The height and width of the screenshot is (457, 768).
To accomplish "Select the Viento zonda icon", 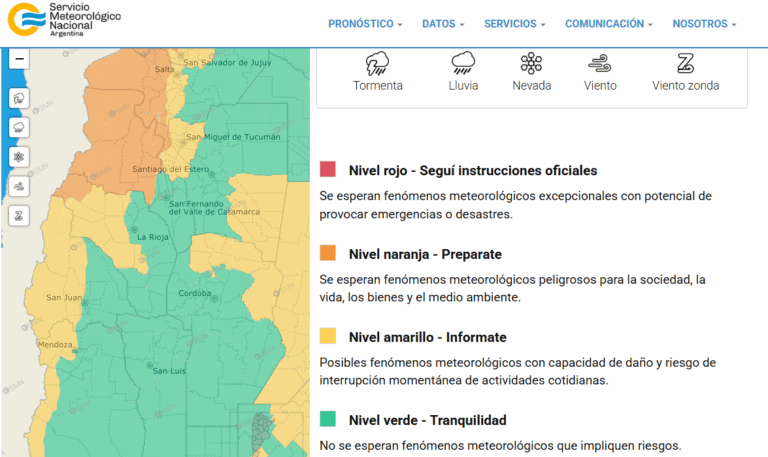I will click(x=685, y=63).
